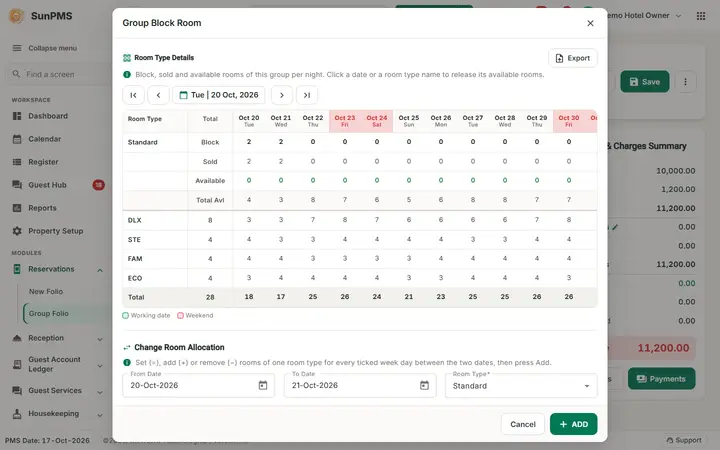Click the Reception sidebar icon
This screenshot has height=450, width=720.
pyautogui.click(x=17, y=338)
